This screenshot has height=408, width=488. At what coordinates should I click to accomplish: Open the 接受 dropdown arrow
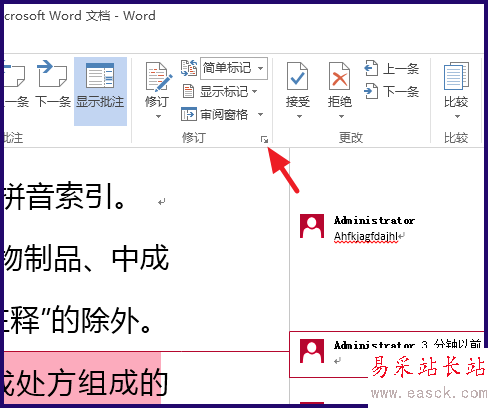click(x=299, y=116)
